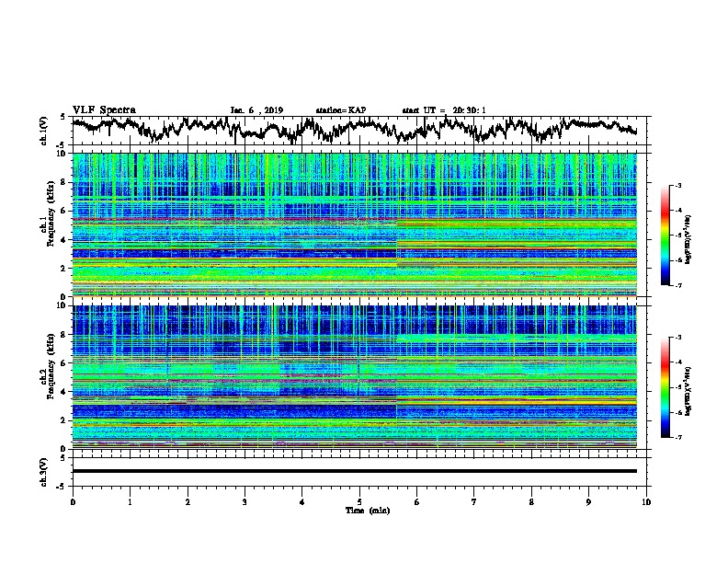
Task: Select the date label "Jan. 6, 2019"
Action: pyautogui.click(x=256, y=110)
